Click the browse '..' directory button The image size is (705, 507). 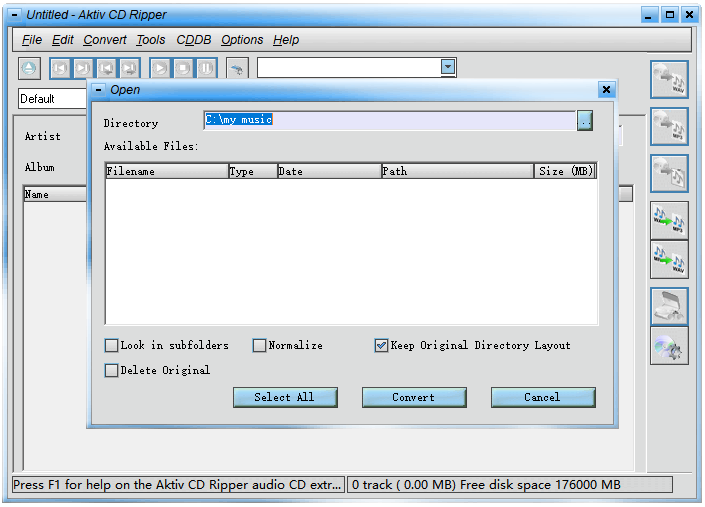coord(585,120)
